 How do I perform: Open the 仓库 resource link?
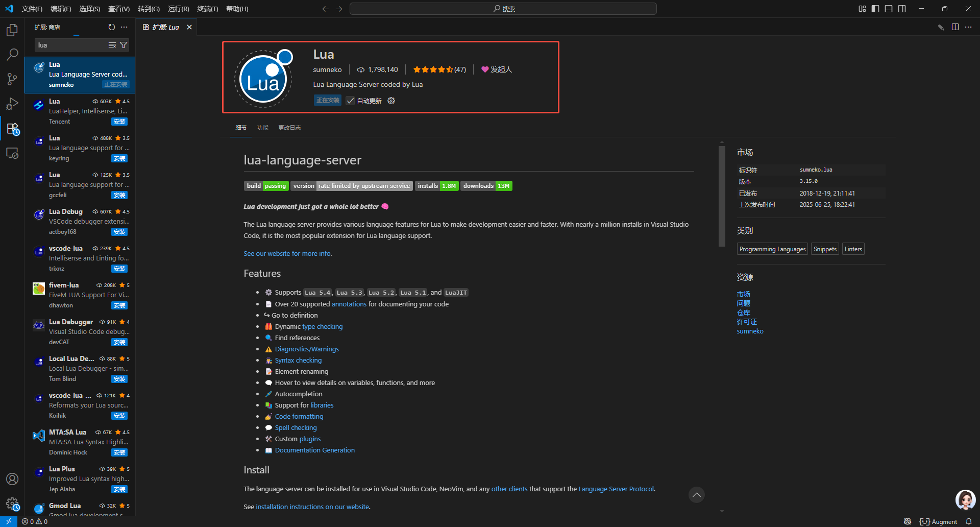(743, 313)
